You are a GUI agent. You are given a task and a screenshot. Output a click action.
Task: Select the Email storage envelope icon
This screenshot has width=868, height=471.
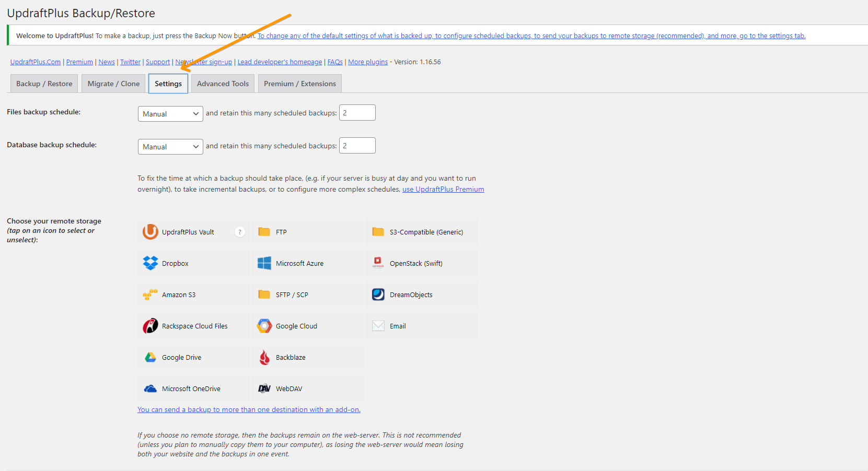pyautogui.click(x=378, y=326)
